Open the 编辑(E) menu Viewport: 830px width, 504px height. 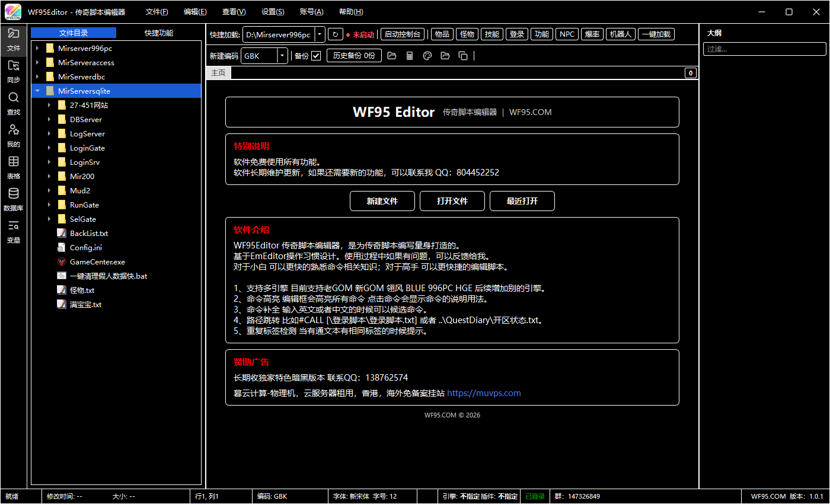point(196,12)
